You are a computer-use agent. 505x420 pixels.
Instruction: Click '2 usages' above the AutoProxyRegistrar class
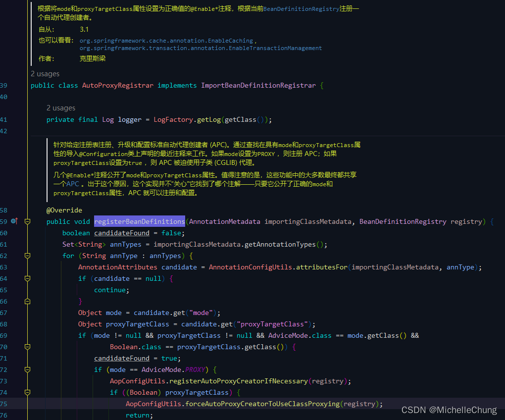coord(45,73)
